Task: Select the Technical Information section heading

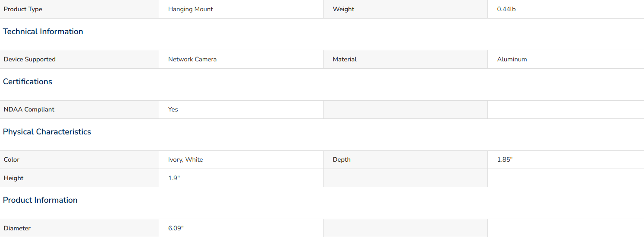Action: [43, 32]
